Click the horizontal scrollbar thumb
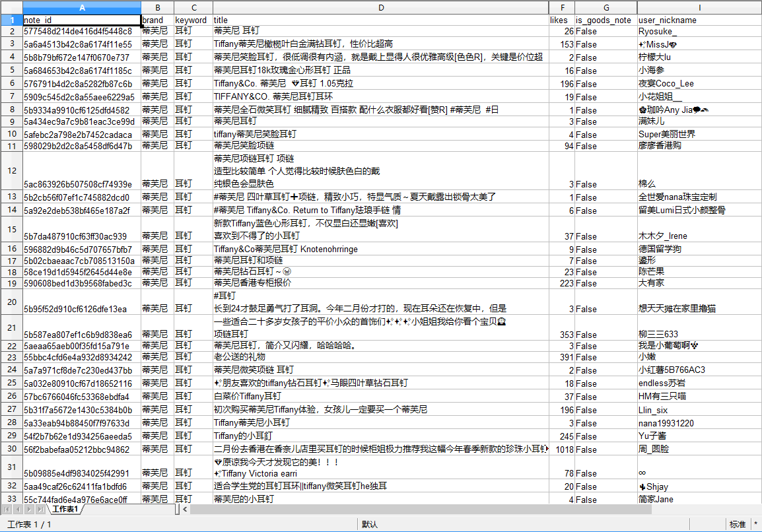The image size is (762, 532). [x=421, y=509]
